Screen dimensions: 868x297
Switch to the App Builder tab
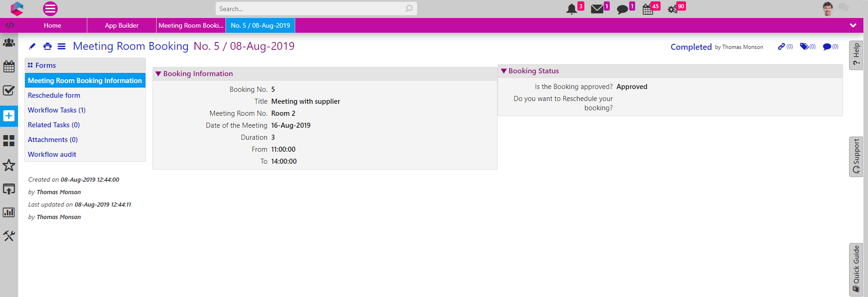(x=121, y=25)
